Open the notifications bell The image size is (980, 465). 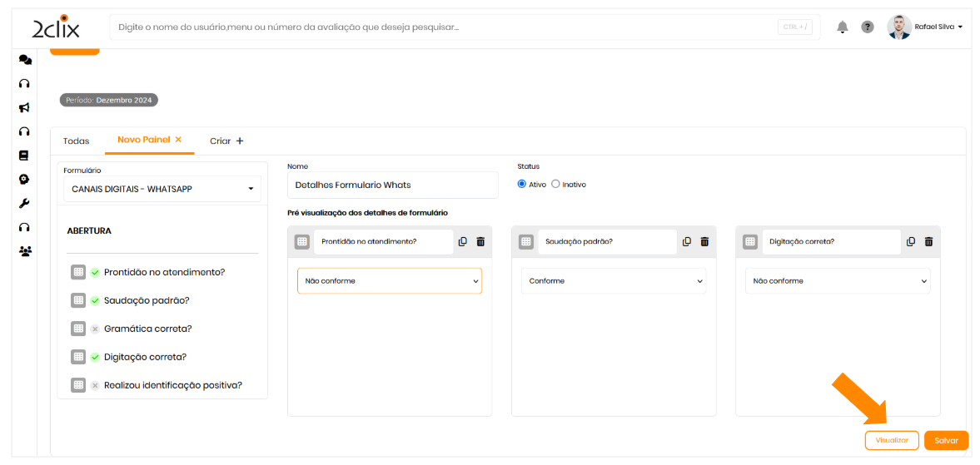(x=843, y=27)
